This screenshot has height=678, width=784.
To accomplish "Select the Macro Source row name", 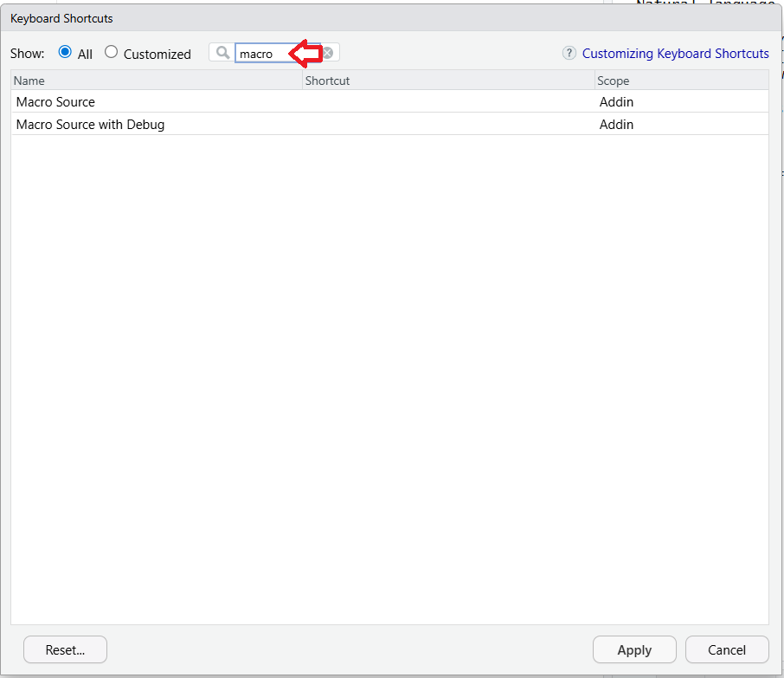I will (x=55, y=102).
